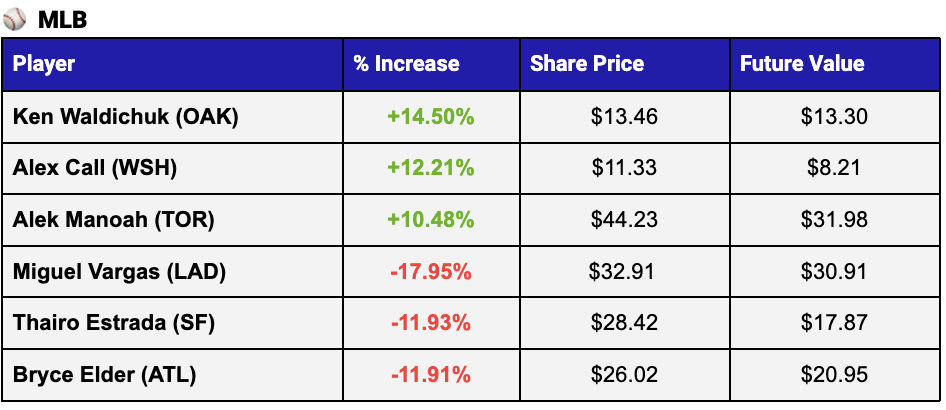This screenshot has width=946, height=410.
Task: Click the $44.23 share price cell
Action: click(x=624, y=220)
